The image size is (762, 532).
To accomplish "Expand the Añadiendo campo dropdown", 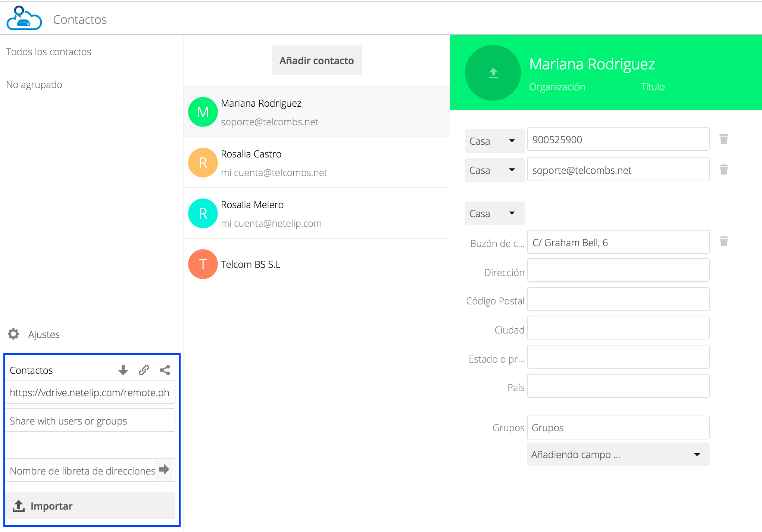I will pyautogui.click(x=618, y=454).
